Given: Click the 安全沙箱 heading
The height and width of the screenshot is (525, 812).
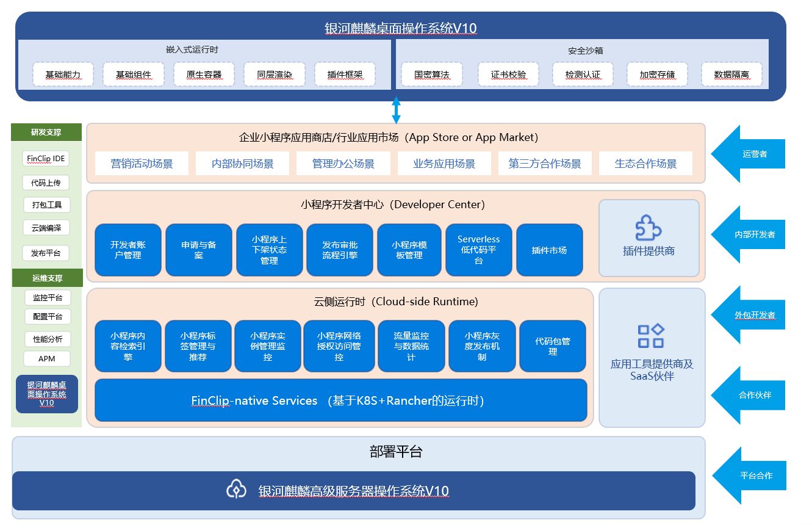Looking at the screenshot, I should pyautogui.click(x=585, y=51).
